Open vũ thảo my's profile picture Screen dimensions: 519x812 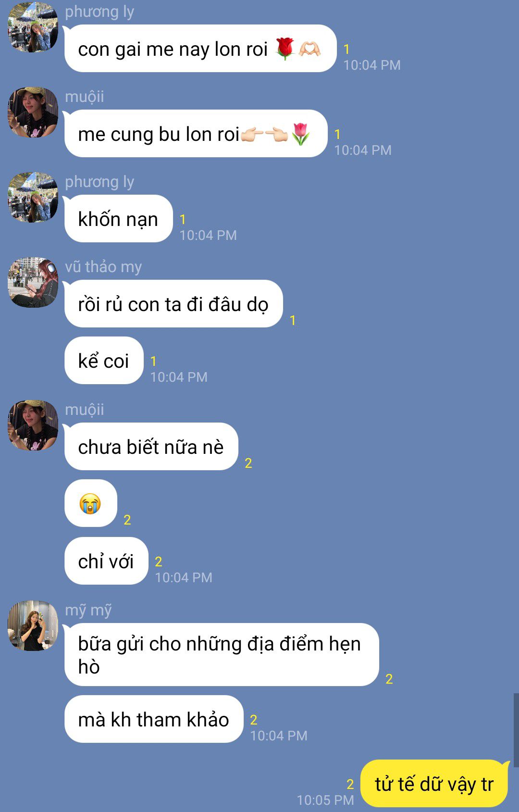coord(33,282)
